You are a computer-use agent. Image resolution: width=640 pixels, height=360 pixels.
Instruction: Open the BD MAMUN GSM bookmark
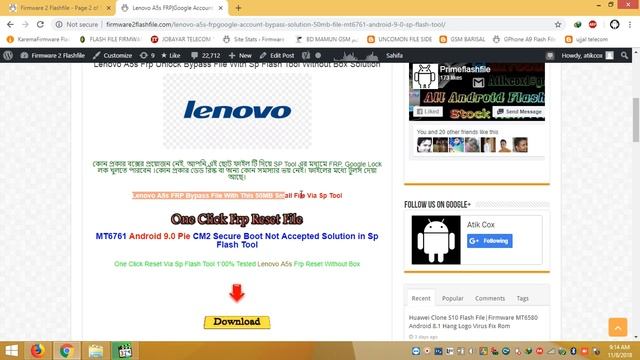tap(327, 39)
